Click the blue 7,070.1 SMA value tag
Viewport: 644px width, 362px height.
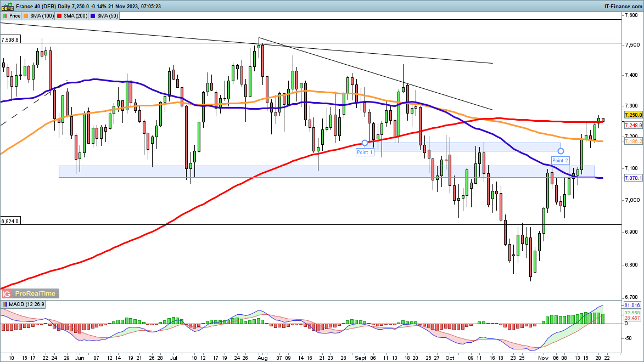[633, 178]
